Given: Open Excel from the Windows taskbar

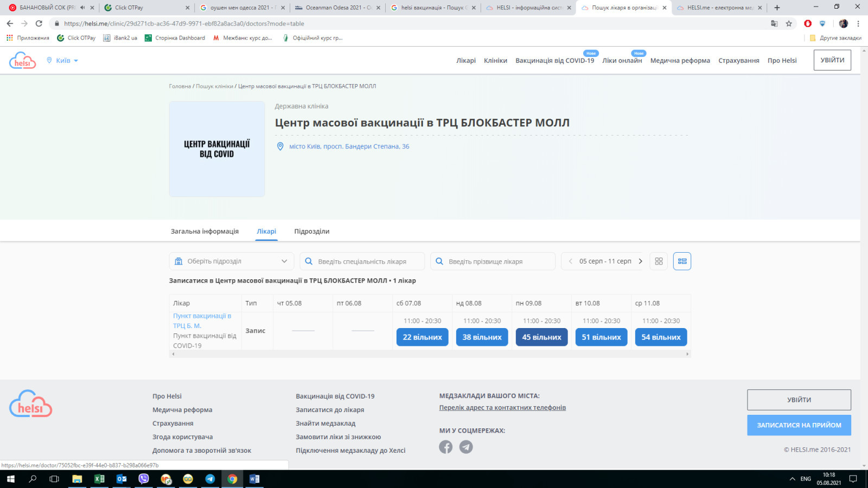Looking at the screenshot, I should [99, 479].
